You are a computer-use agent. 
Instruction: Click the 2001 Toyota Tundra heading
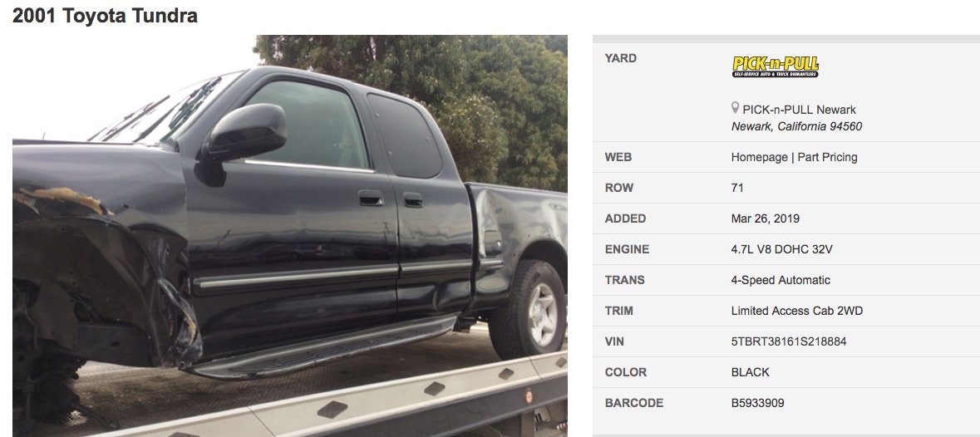[105, 16]
